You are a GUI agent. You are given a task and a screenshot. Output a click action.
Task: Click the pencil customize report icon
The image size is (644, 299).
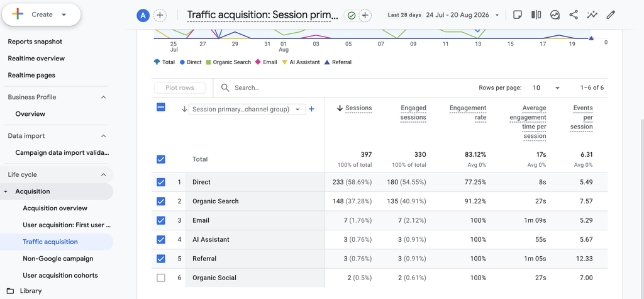pos(611,15)
